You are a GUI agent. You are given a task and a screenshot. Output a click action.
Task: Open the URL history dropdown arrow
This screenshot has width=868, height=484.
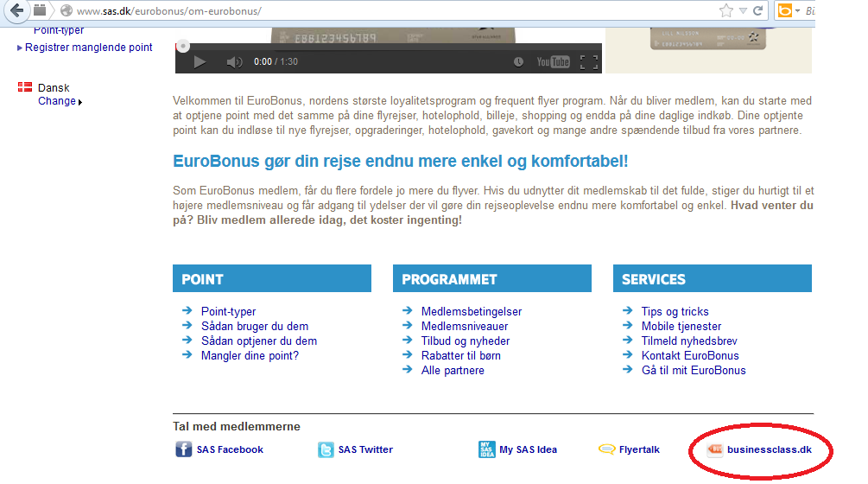point(743,10)
